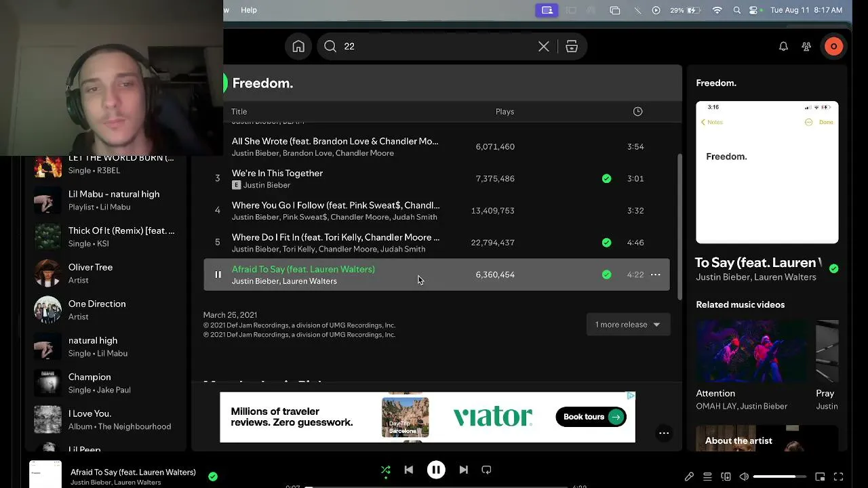868x488 pixels.
Task: Go to Spotify Home via house icon
Action: (x=298, y=46)
